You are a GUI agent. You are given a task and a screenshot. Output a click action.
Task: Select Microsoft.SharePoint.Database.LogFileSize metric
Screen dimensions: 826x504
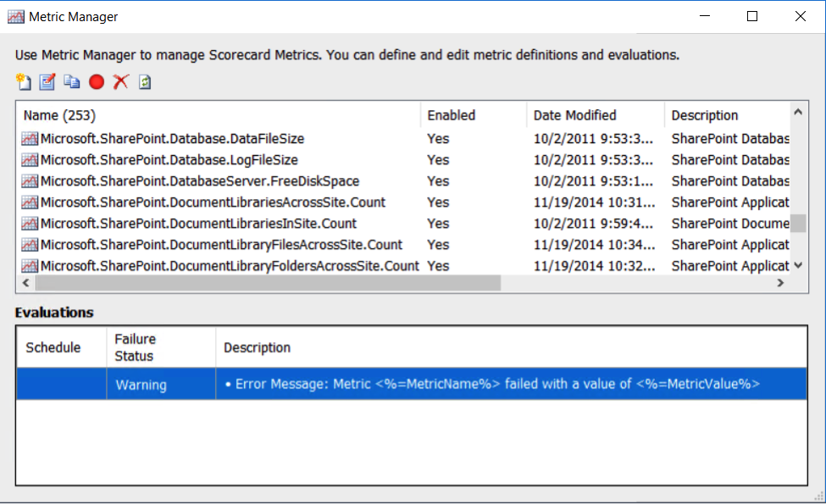(169, 159)
